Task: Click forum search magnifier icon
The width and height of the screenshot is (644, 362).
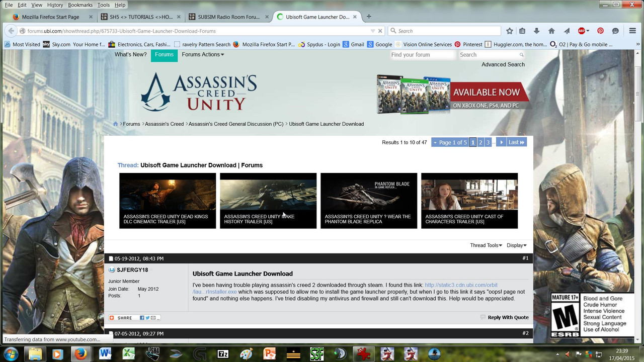Action: 522,55
